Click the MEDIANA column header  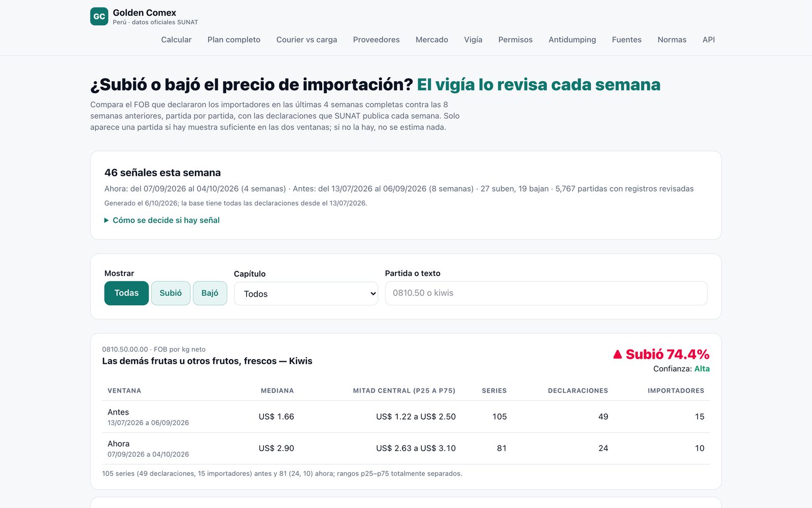(x=277, y=391)
